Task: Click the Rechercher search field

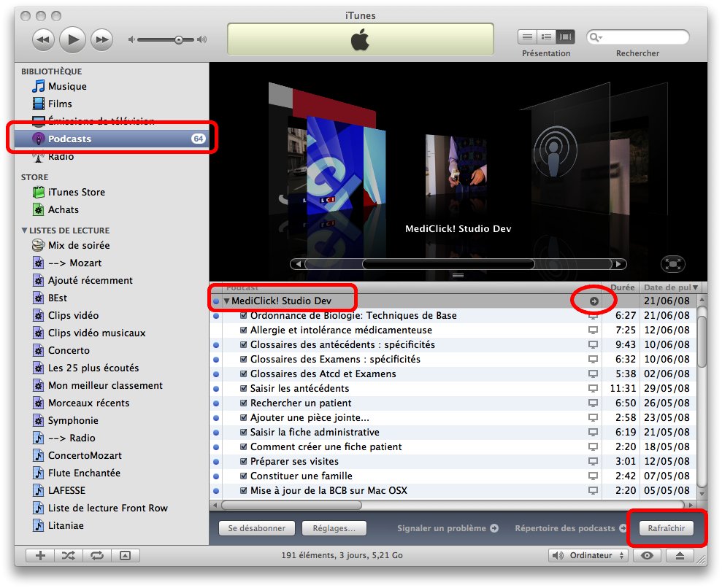Action: 638,36
